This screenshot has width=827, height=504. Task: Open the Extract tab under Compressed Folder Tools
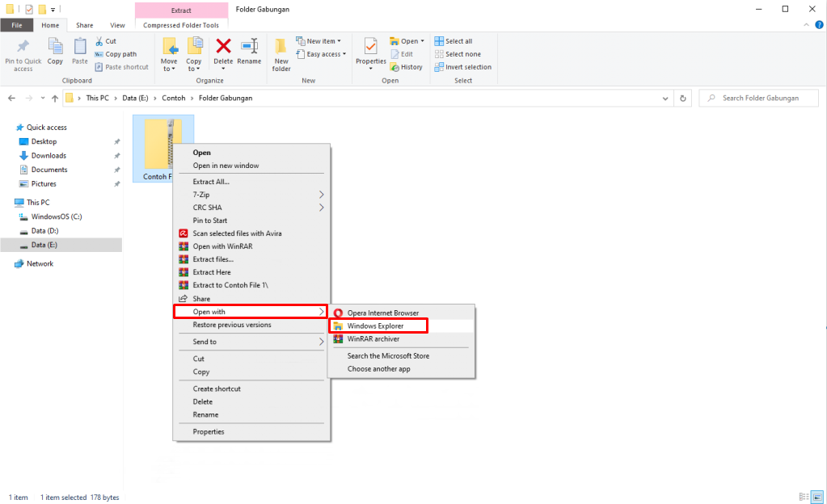(x=180, y=10)
